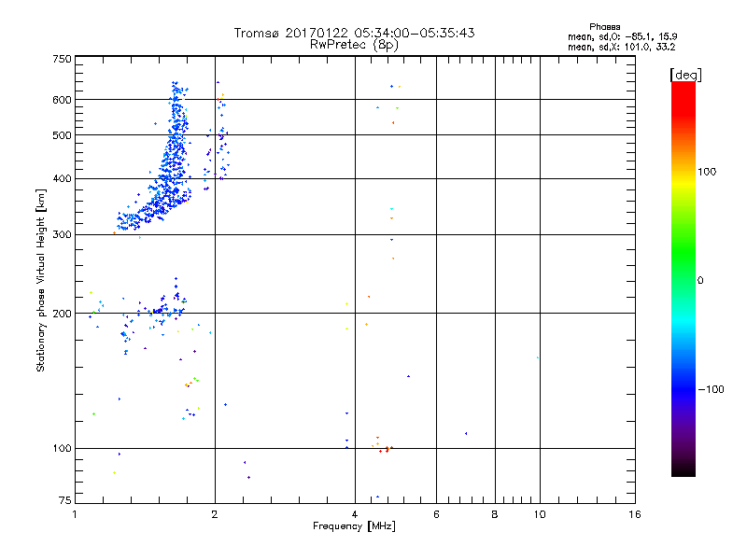This screenshot has height=560, width=747.
Task: Click the colorbar tick label '100'
Action: (x=707, y=172)
